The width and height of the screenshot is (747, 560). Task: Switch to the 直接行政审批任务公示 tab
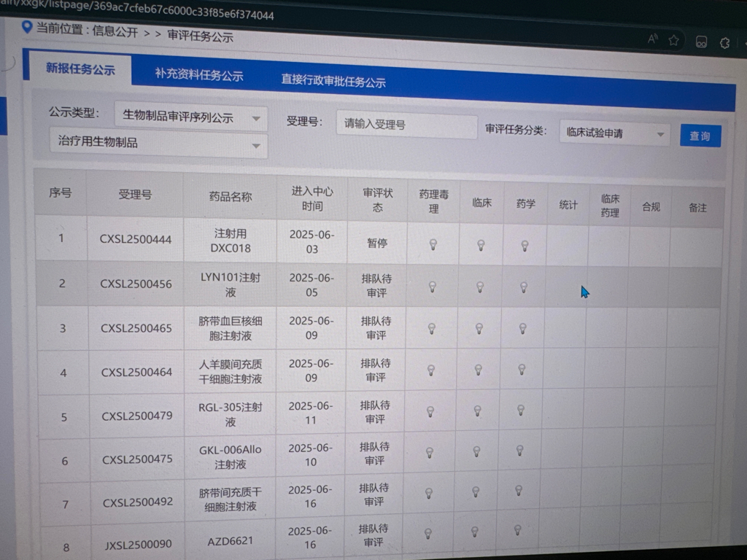tap(333, 80)
